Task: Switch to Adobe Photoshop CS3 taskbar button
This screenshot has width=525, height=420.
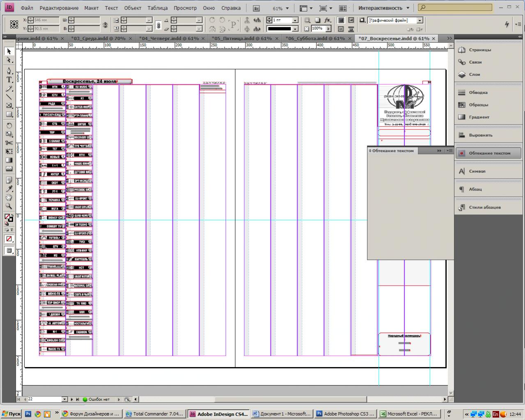Action: point(346,414)
